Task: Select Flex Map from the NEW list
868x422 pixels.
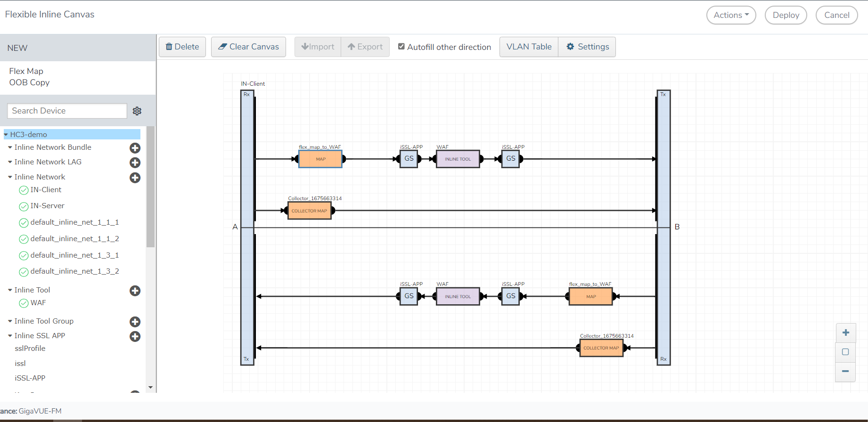Action: 26,71
